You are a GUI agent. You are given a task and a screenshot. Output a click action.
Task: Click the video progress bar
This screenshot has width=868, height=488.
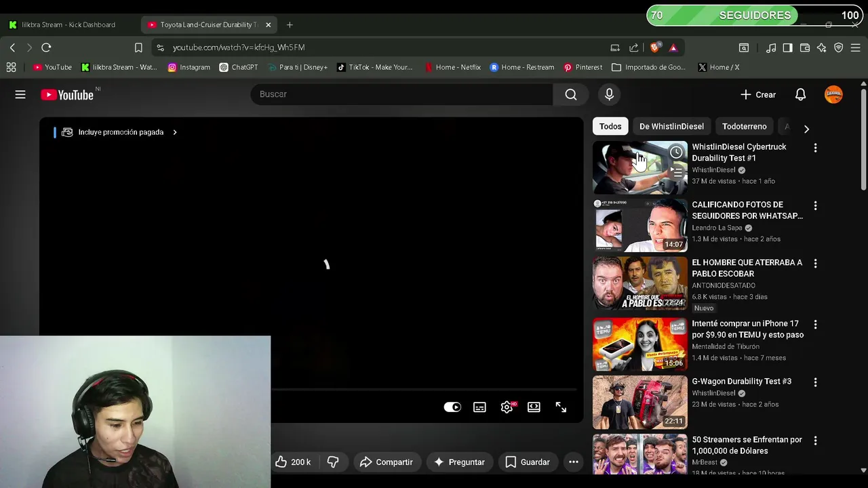point(424,390)
